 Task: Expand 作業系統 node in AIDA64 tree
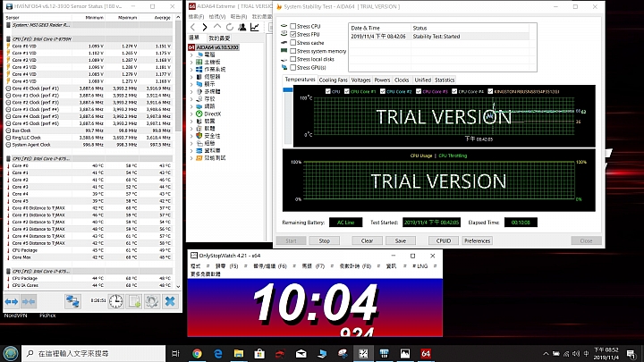coord(191,70)
